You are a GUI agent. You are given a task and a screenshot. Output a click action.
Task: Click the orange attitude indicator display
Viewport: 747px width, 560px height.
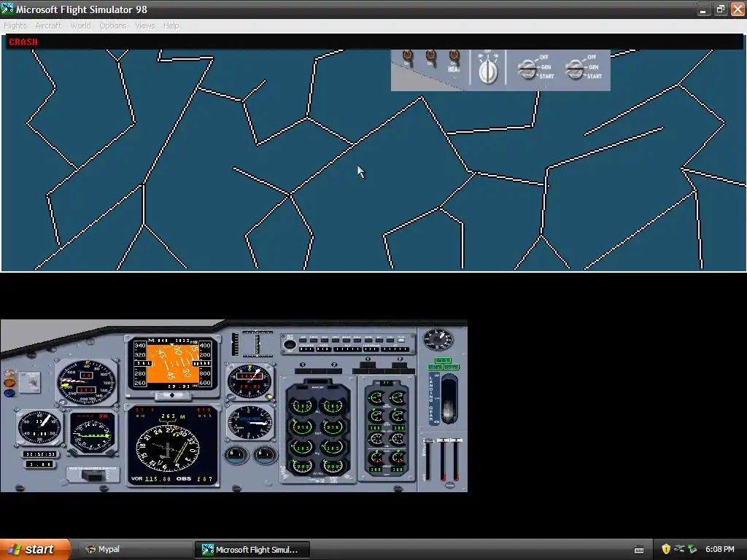pos(172,364)
